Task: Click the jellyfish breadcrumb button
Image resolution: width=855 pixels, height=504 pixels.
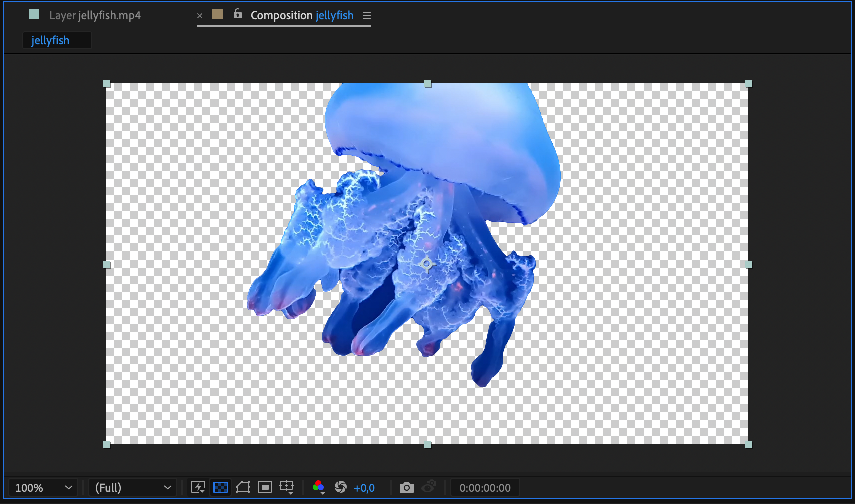Action: 51,40
